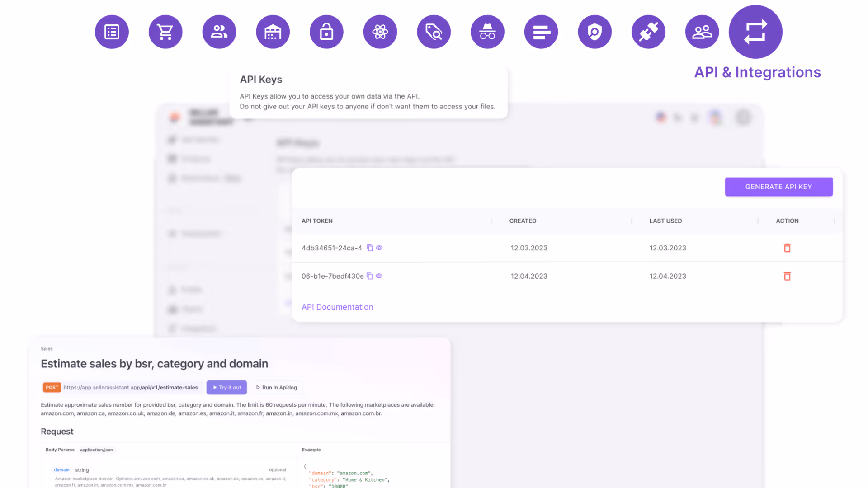Select the atom science icon
This screenshot has height=488, width=868.
[380, 32]
